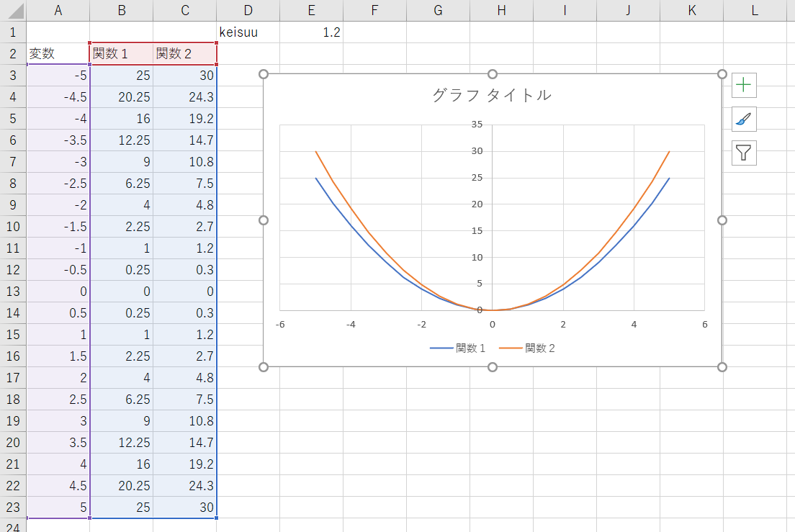Image resolution: width=795 pixels, height=532 pixels.
Task: Open styles gallery with the brush handle
Action: 742,119
